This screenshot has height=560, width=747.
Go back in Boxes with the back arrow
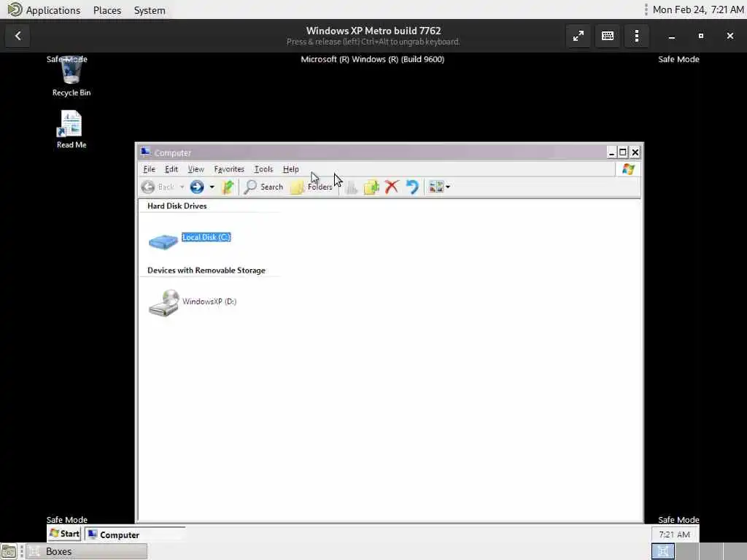18,36
